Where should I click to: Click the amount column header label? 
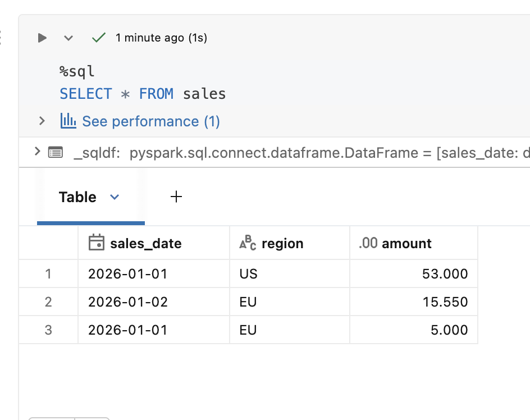click(x=406, y=243)
